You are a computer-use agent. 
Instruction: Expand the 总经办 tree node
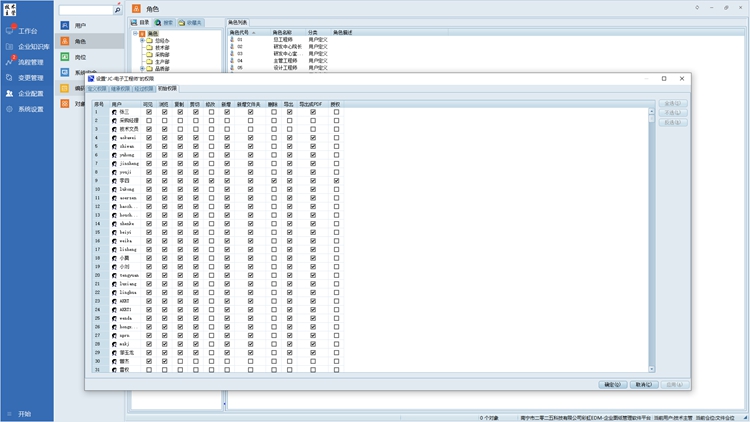point(141,40)
